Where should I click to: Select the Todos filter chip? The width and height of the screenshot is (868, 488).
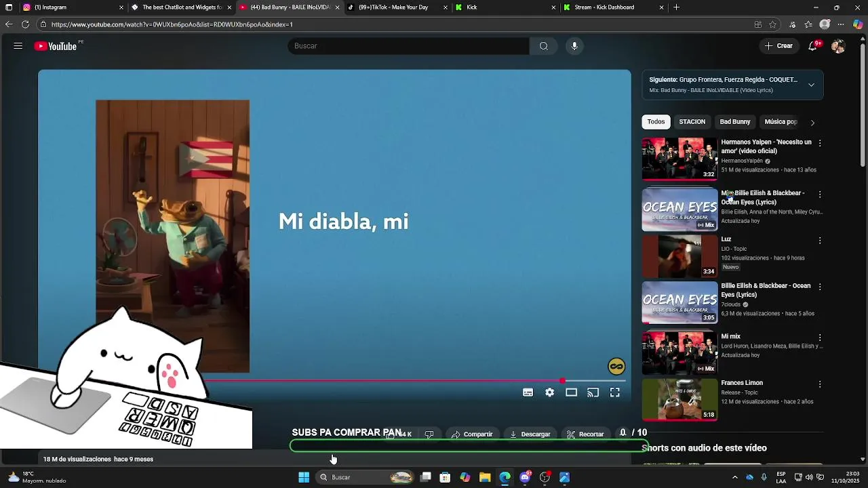coord(656,122)
